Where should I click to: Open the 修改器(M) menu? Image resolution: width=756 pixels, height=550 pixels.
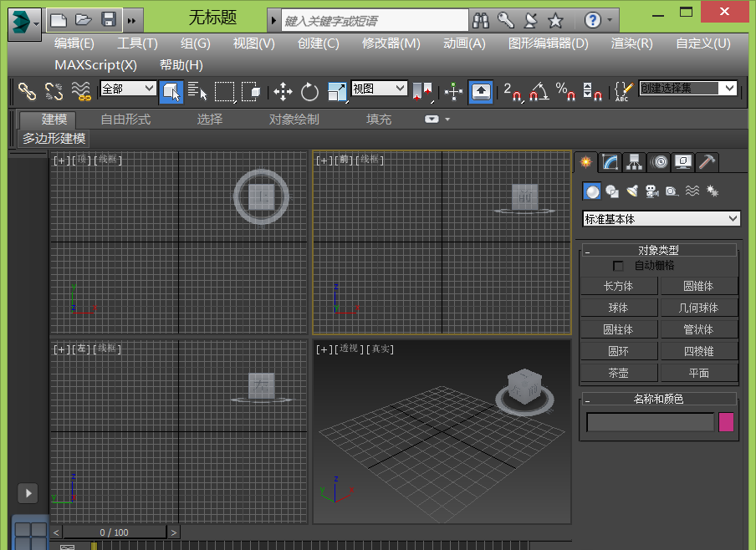coord(391,43)
